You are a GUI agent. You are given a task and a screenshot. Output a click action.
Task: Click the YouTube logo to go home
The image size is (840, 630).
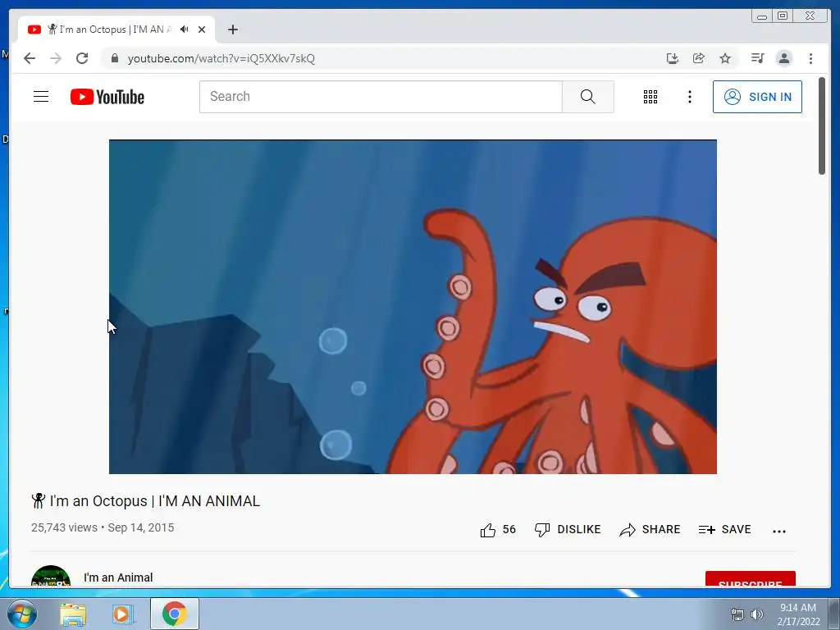tap(107, 97)
